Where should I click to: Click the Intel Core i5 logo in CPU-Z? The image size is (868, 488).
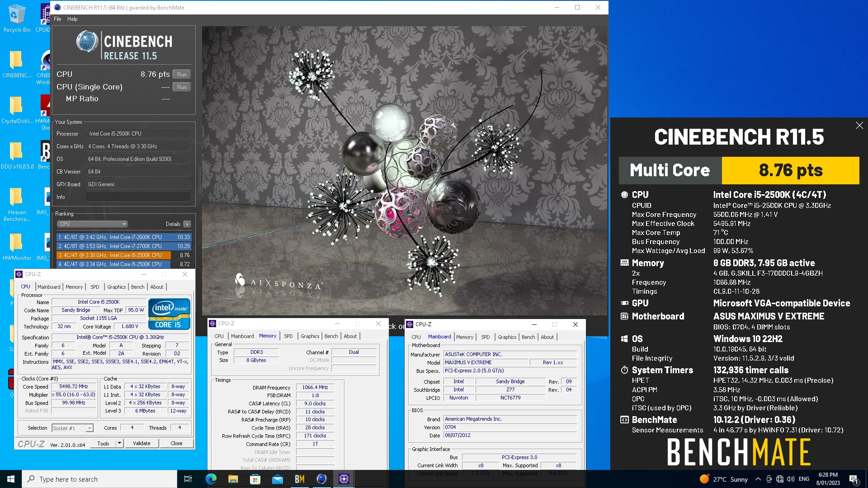(169, 314)
